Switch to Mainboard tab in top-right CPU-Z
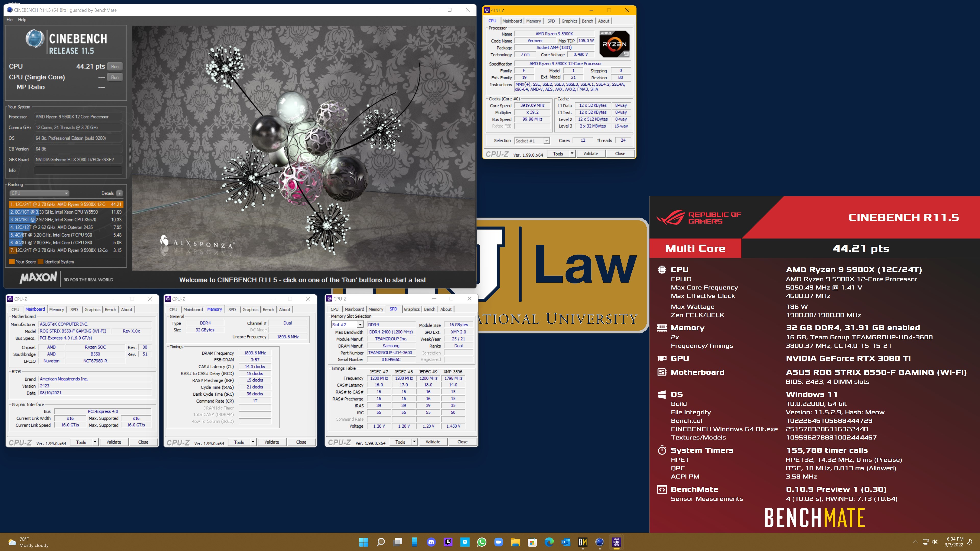 [x=512, y=21]
